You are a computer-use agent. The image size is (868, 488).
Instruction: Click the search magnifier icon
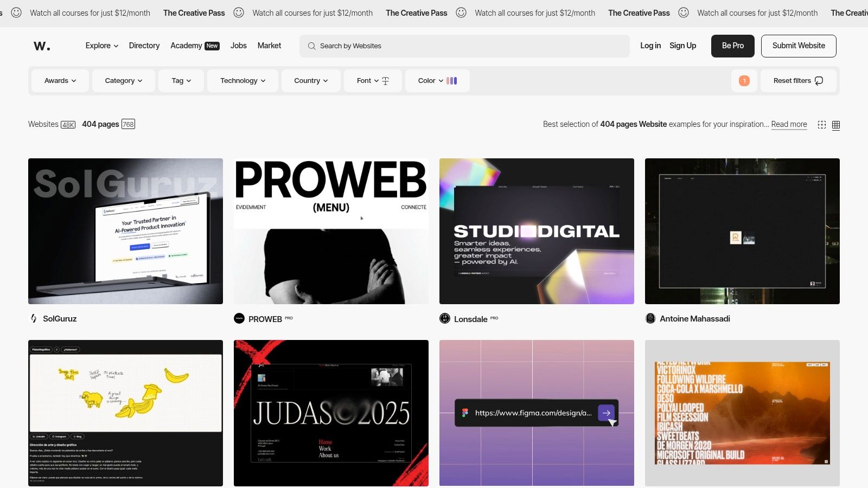(x=311, y=46)
